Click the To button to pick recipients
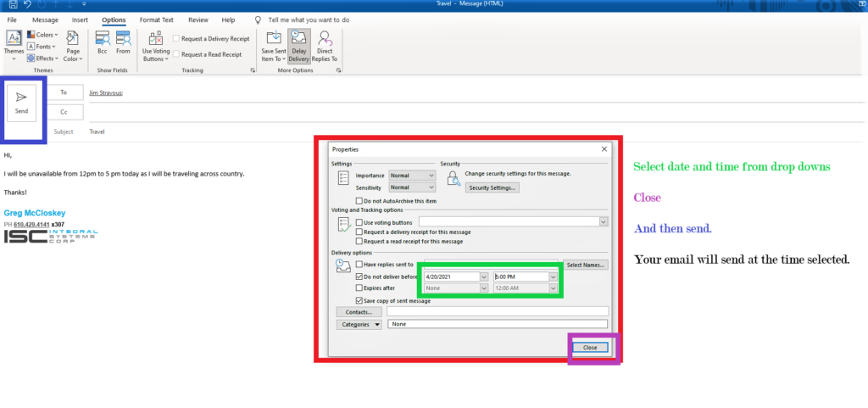The height and width of the screenshot is (408, 868). coord(63,92)
